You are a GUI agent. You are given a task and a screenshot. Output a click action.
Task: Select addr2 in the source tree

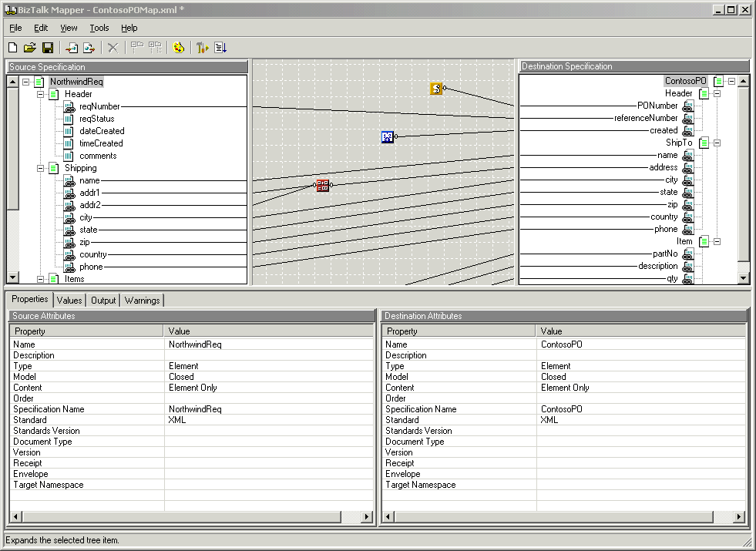point(90,205)
